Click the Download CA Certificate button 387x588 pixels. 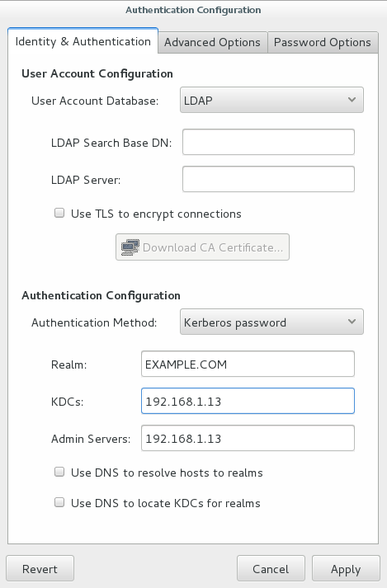click(x=202, y=247)
